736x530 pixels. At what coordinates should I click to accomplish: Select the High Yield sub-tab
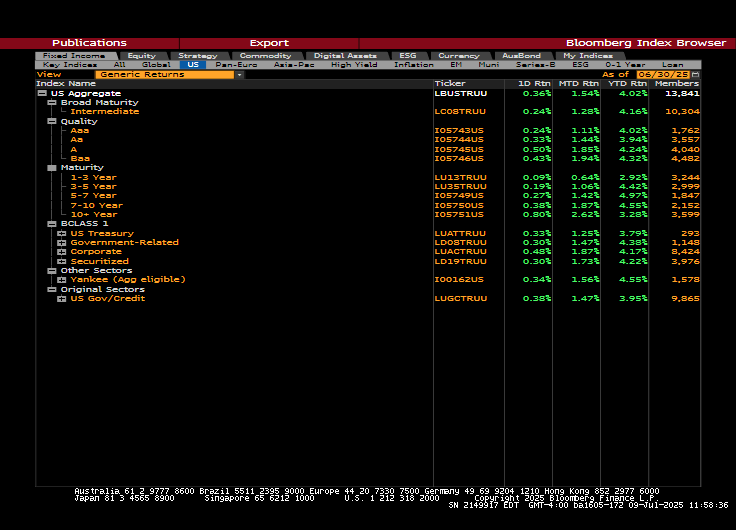(354, 65)
